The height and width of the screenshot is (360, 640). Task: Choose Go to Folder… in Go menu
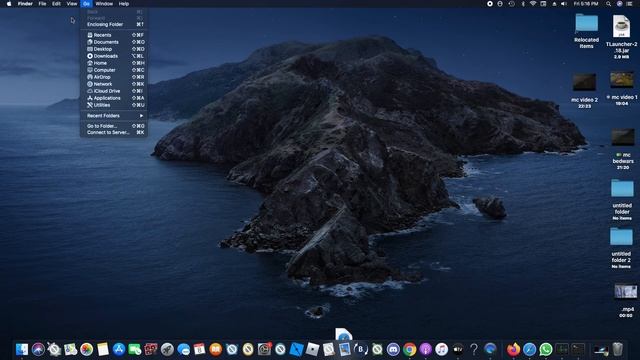(114, 126)
